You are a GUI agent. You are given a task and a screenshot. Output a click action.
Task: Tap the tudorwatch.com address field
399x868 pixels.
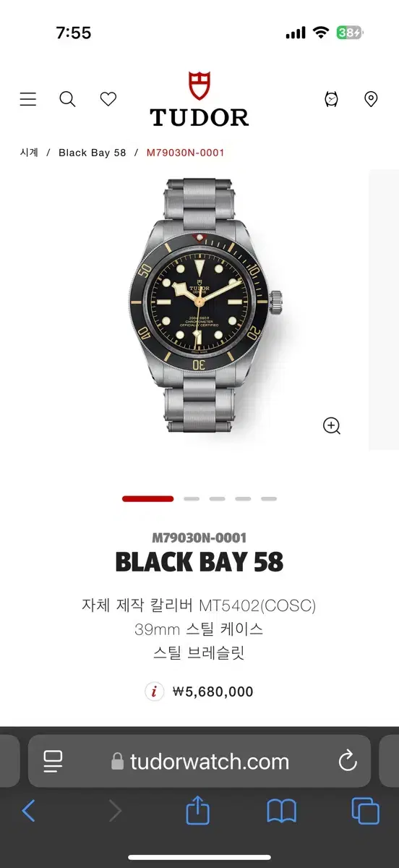coord(199,761)
